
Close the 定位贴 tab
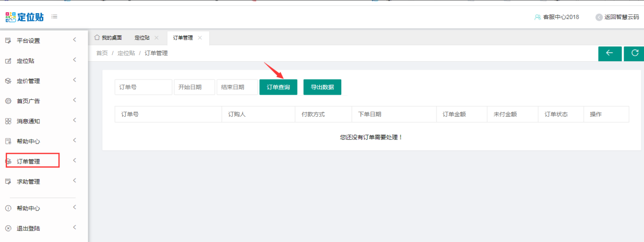pos(157,38)
